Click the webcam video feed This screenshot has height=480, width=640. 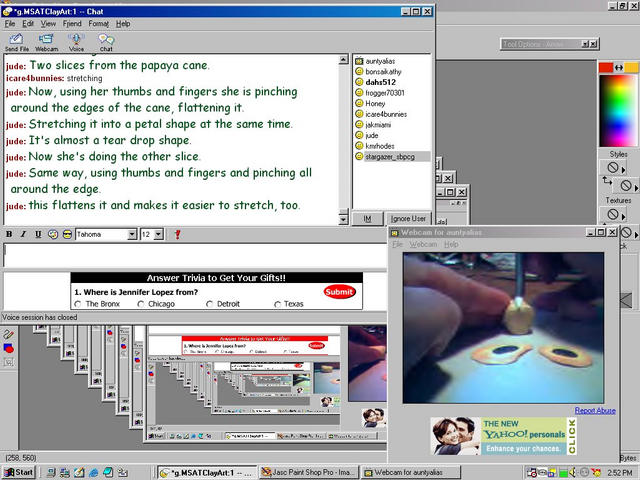pyautogui.click(x=503, y=328)
